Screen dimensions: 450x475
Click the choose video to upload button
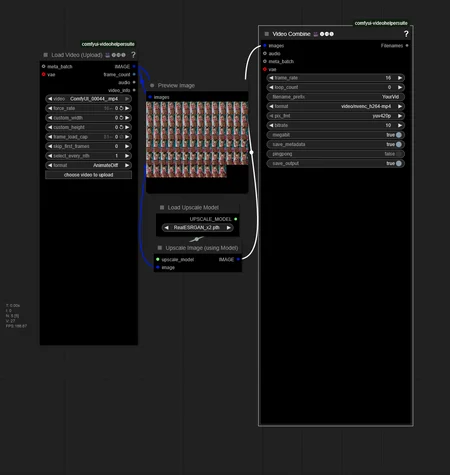pos(88,175)
